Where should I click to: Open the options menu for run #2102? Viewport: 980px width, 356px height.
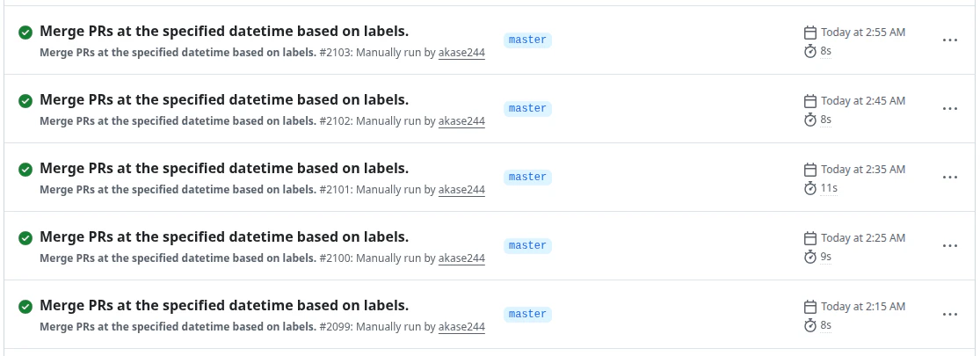pyautogui.click(x=949, y=109)
